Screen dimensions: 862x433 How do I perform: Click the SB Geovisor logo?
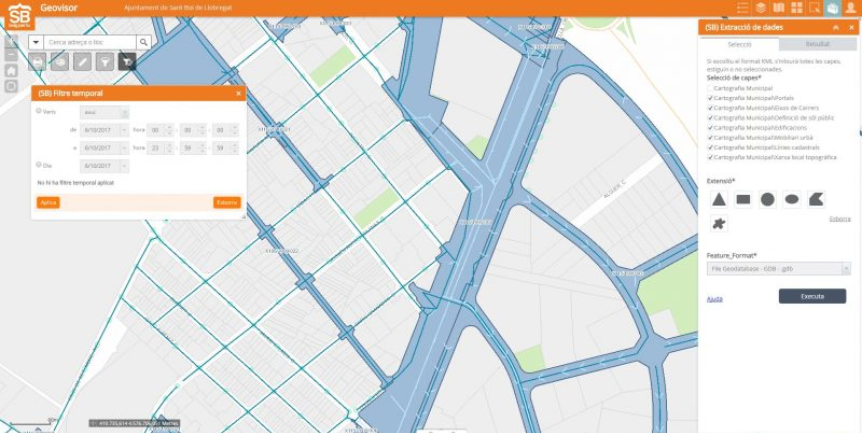(19, 15)
